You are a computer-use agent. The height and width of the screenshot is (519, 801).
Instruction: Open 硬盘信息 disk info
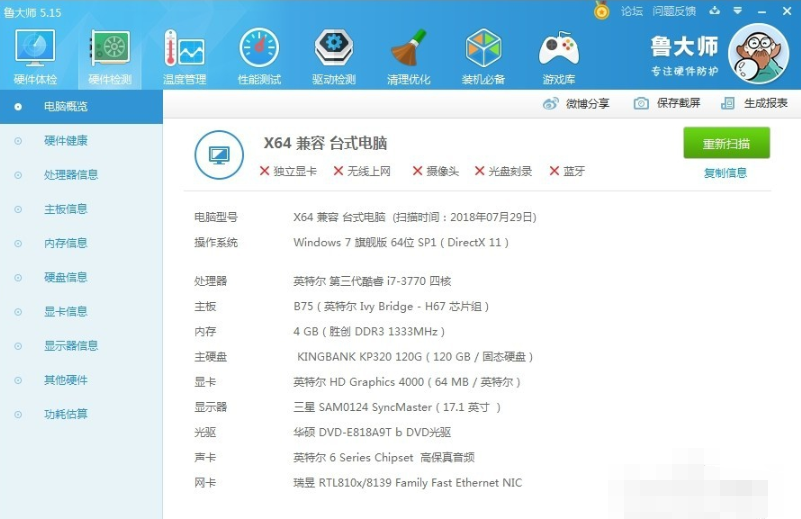66,277
